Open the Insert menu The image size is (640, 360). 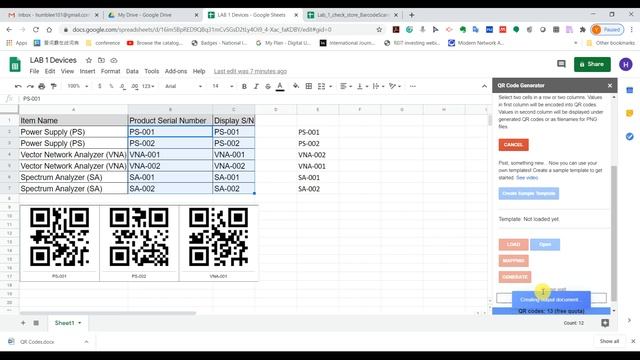coord(87,71)
